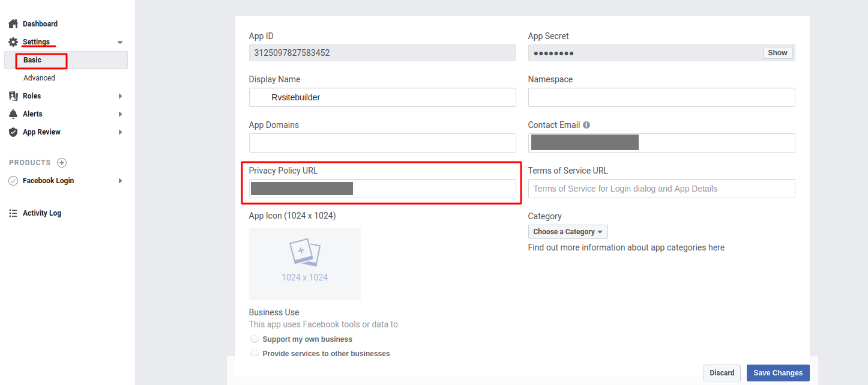Follow the 'here' app categories link
This screenshot has height=385, width=868.
[717, 247]
